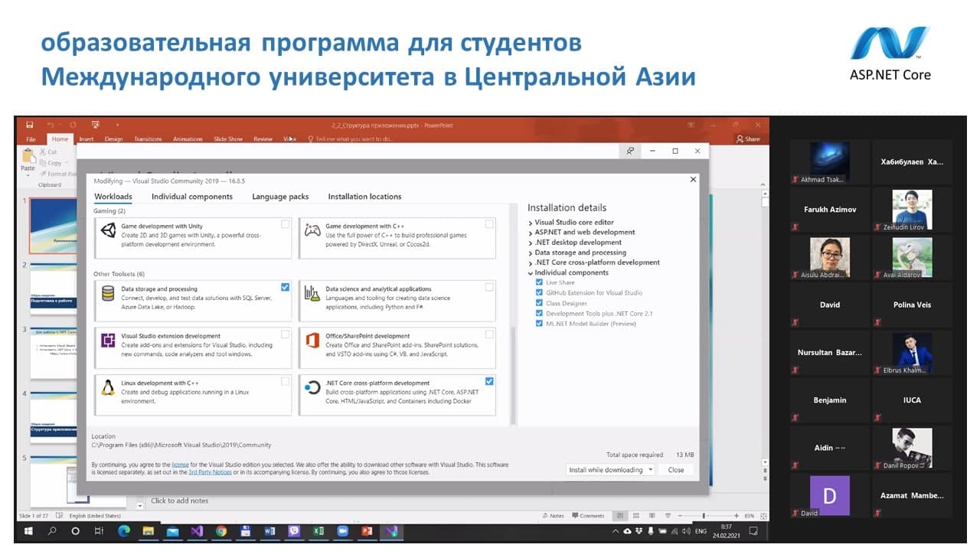Open the license link
Image resolution: width=980 pixels, height=551 pixels.
click(180, 465)
